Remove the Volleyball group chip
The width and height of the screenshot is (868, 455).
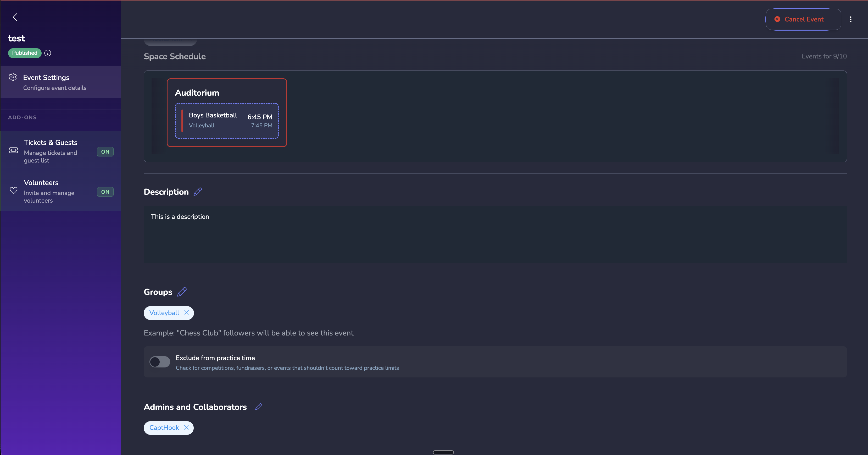187,313
